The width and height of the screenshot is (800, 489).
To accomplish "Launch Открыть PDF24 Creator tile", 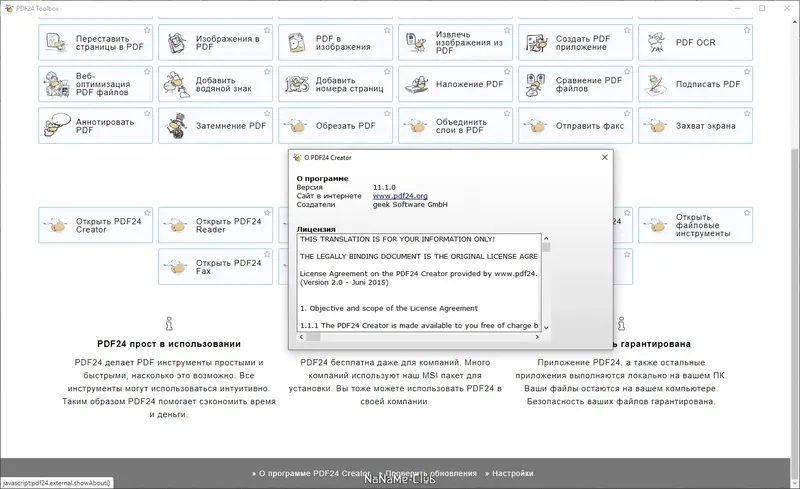I will (95, 225).
